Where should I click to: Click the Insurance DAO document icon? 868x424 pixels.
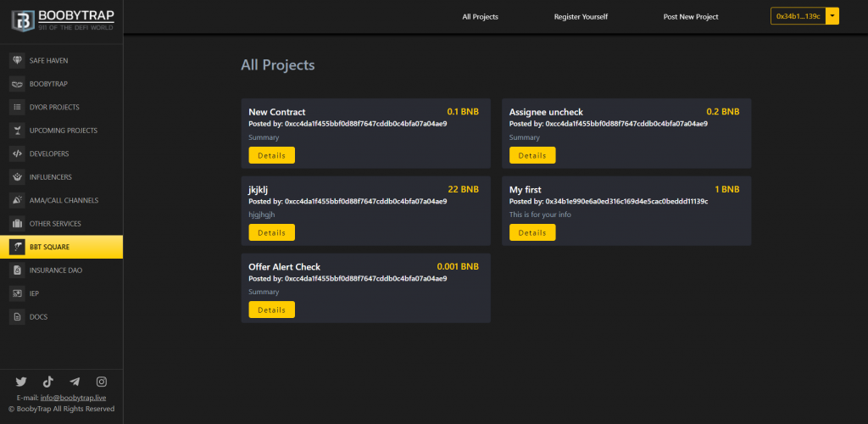pyautogui.click(x=17, y=271)
